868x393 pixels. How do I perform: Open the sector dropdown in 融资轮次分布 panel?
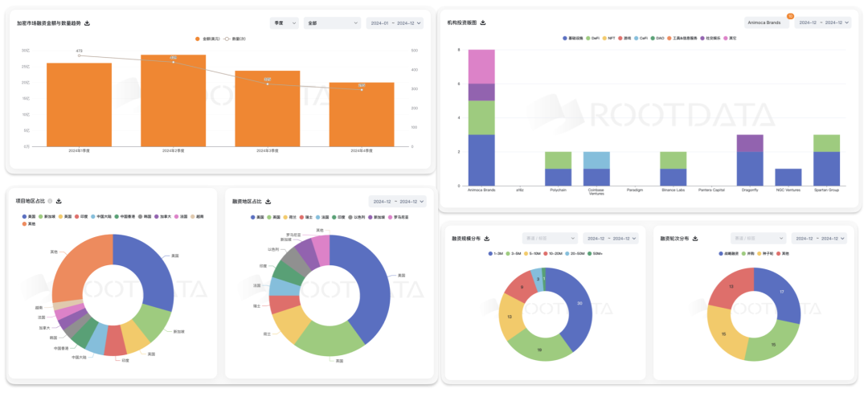coord(758,239)
